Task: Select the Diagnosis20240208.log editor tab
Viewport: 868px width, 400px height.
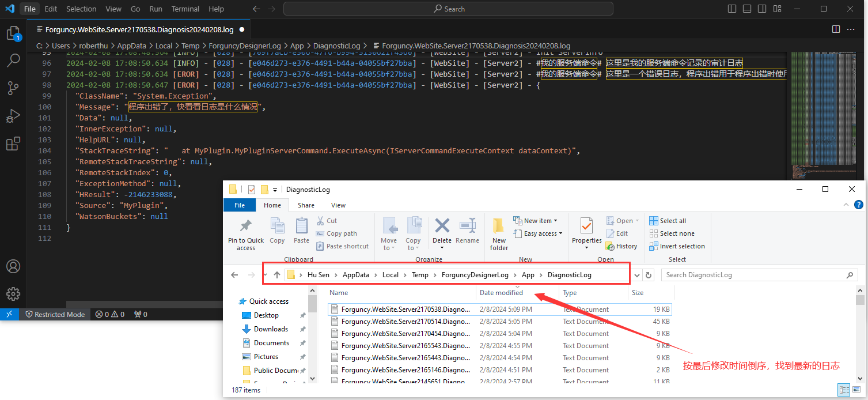Action: click(140, 29)
